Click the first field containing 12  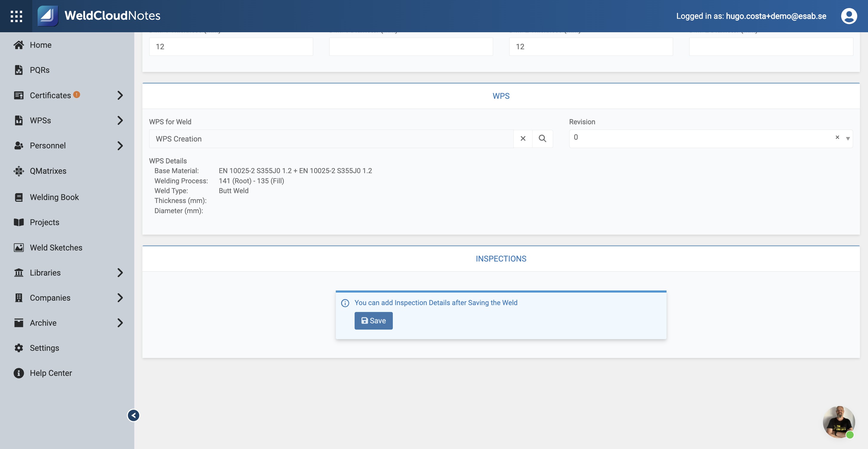[x=231, y=47]
